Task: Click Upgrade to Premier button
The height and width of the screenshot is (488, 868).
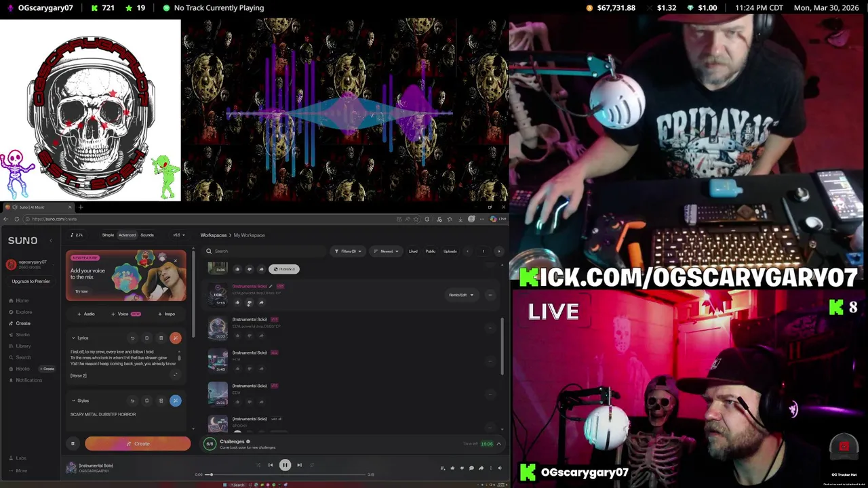Action: 31,281
